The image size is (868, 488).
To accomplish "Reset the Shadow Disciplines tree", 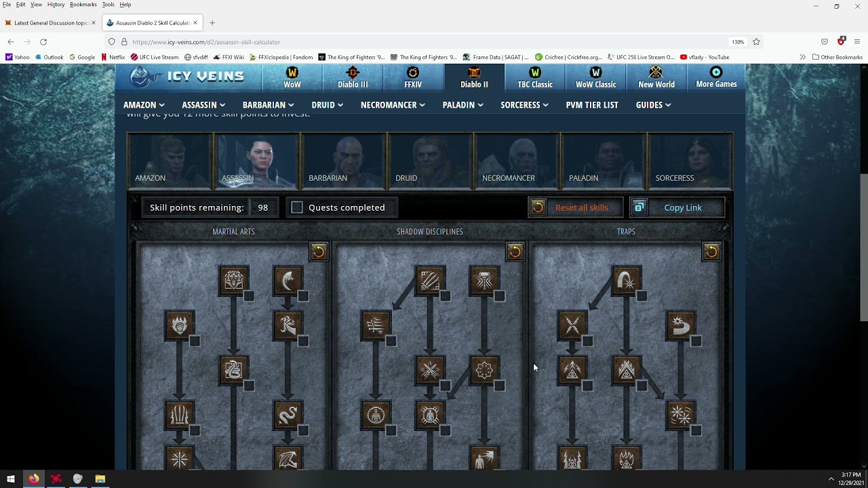I will coord(515,252).
